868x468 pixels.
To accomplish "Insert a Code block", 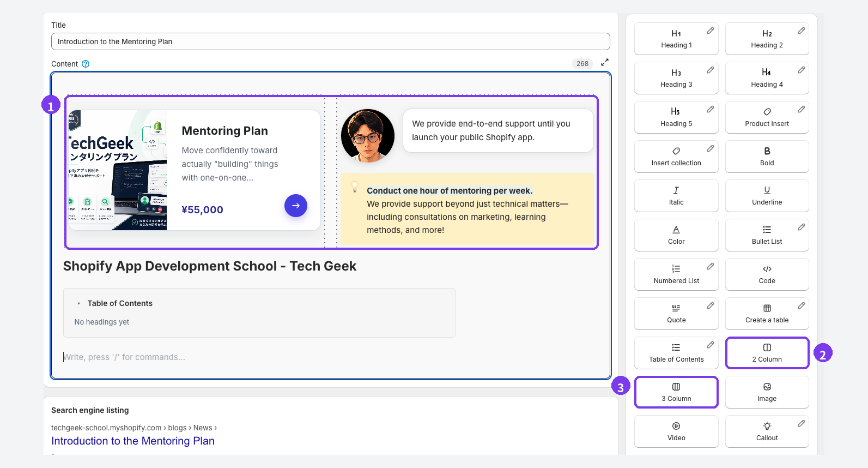I will pyautogui.click(x=767, y=274).
